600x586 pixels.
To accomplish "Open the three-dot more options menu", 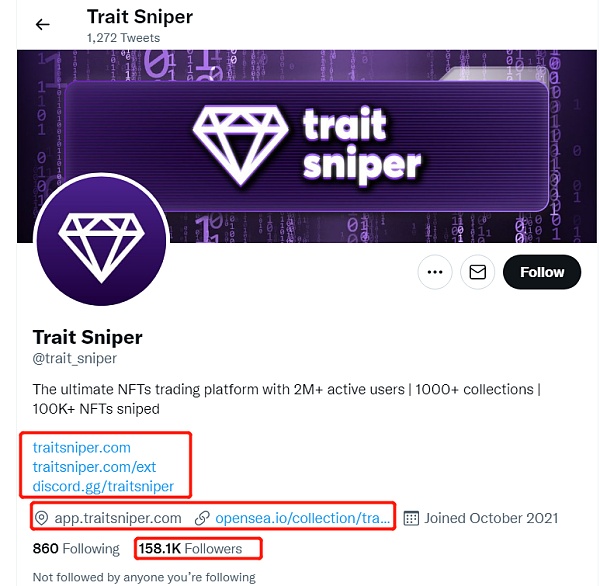I will point(435,272).
